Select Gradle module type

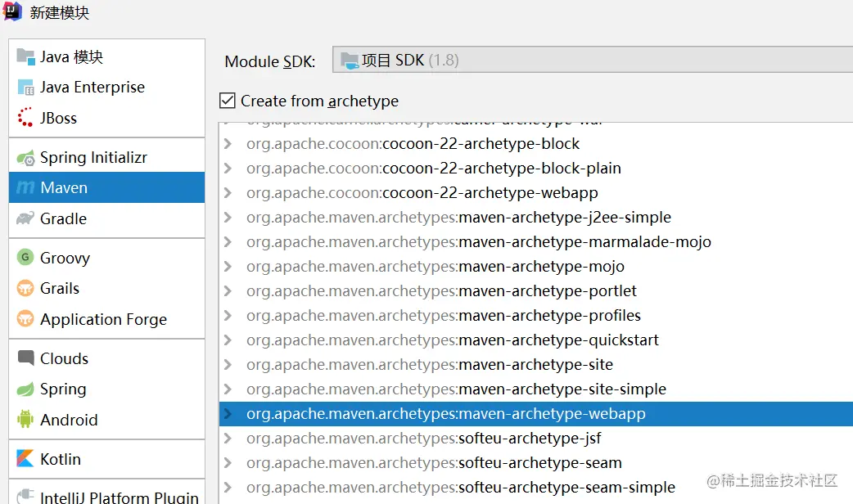106,218
